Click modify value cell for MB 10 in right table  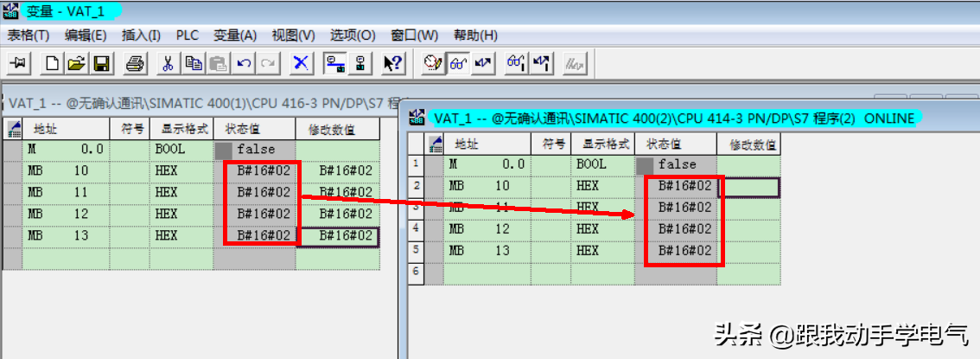748,186
